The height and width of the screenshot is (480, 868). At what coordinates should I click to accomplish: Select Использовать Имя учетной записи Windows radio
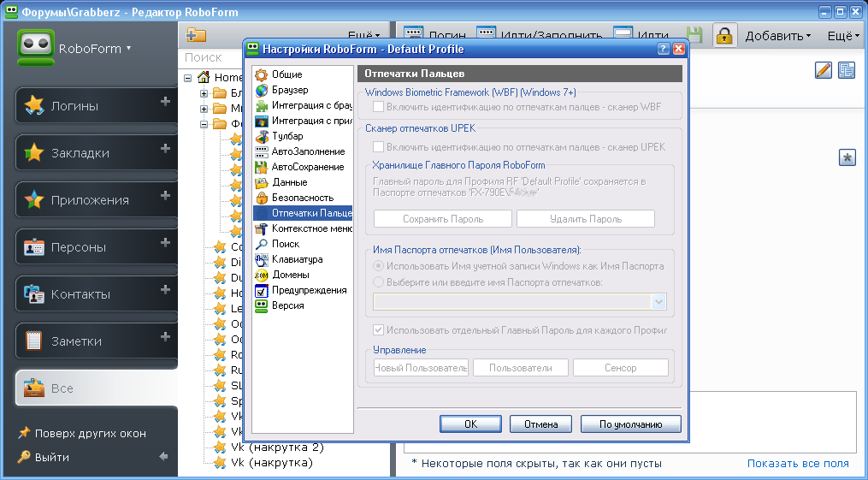pos(379,266)
